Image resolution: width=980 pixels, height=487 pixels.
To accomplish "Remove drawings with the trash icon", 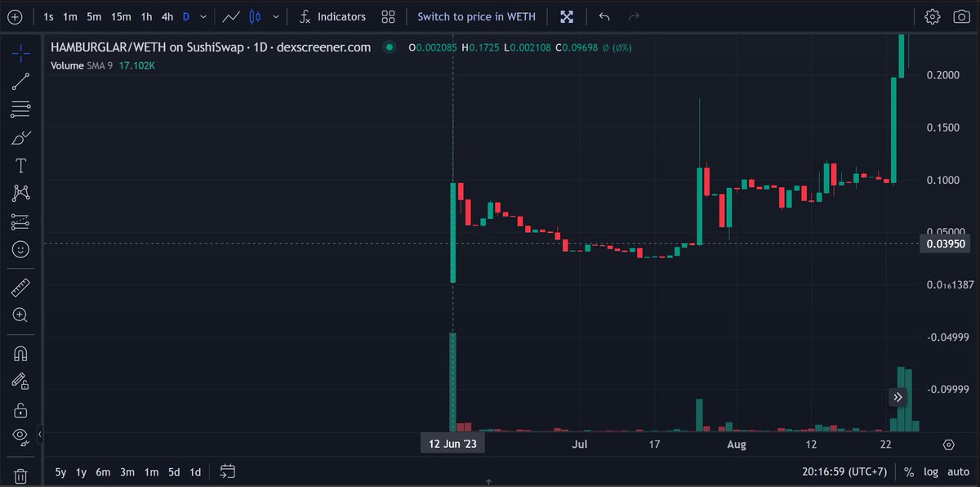I will pos(21,476).
